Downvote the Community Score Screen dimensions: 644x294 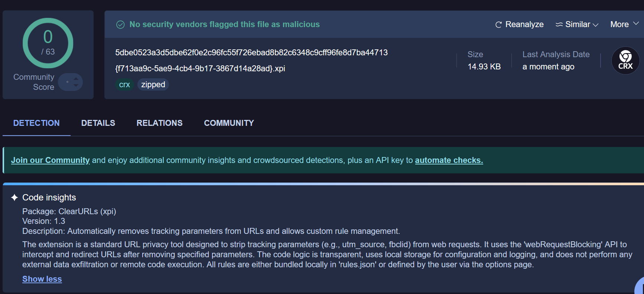76,85
